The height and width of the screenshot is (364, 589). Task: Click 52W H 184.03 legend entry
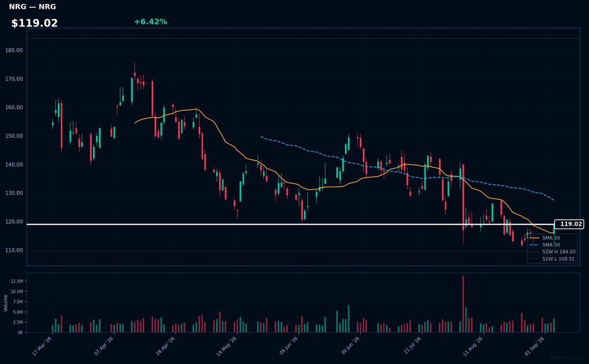552,252
